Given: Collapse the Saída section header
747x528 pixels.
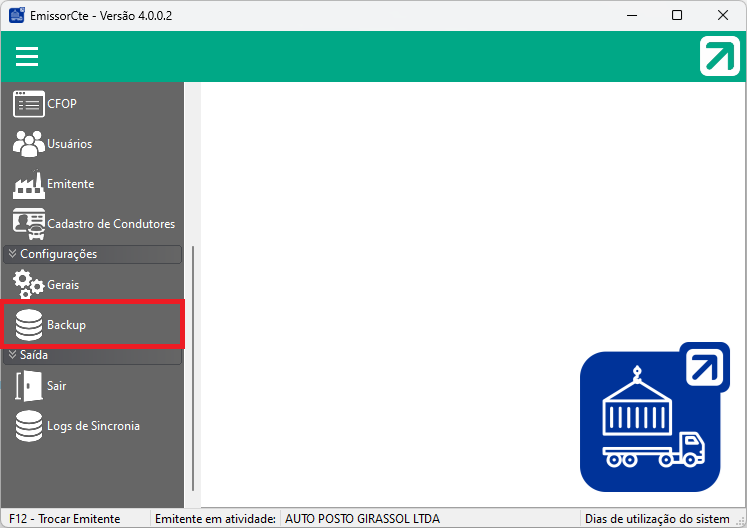Looking at the screenshot, I should tap(92, 355).
